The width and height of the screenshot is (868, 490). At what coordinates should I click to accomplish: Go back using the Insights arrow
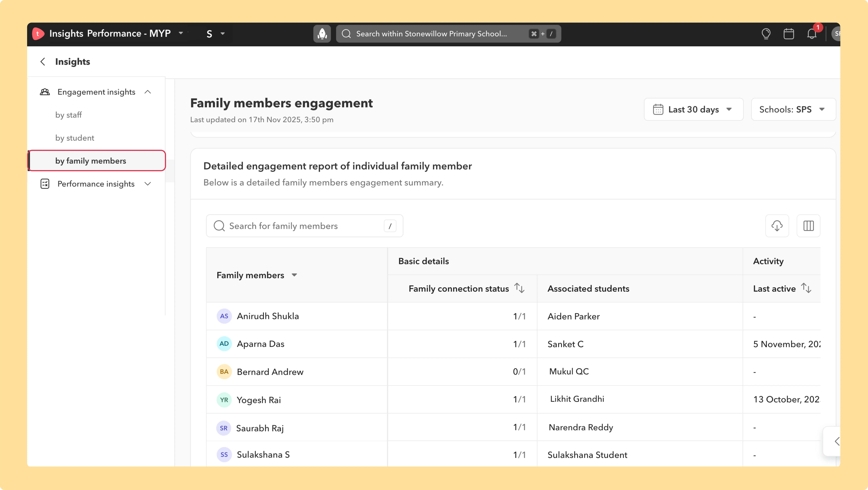click(43, 62)
